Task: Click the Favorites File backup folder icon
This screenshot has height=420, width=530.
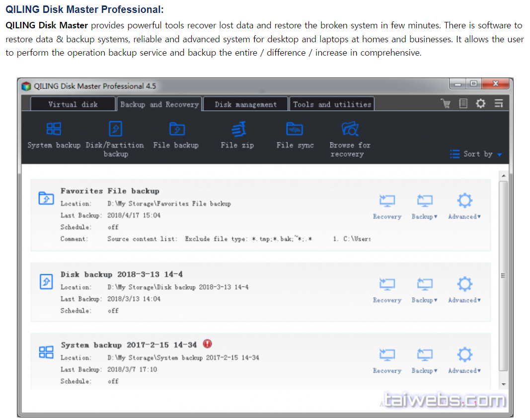Action: click(46, 198)
